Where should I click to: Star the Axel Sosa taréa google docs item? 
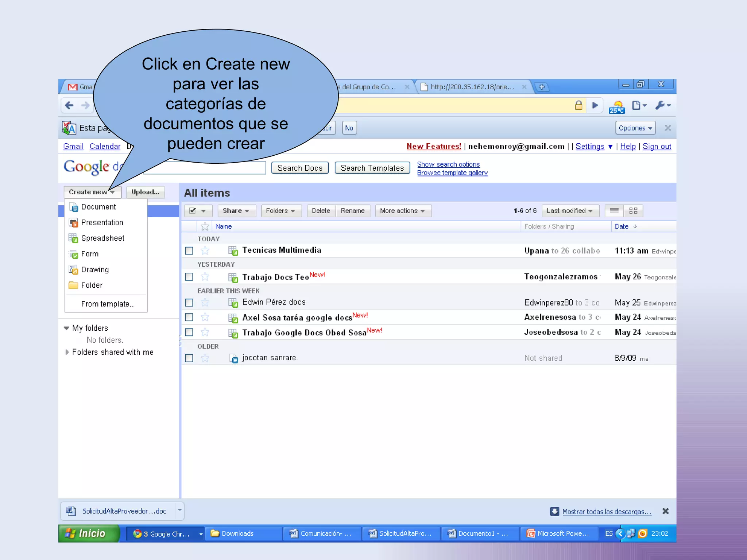(x=205, y=317)
